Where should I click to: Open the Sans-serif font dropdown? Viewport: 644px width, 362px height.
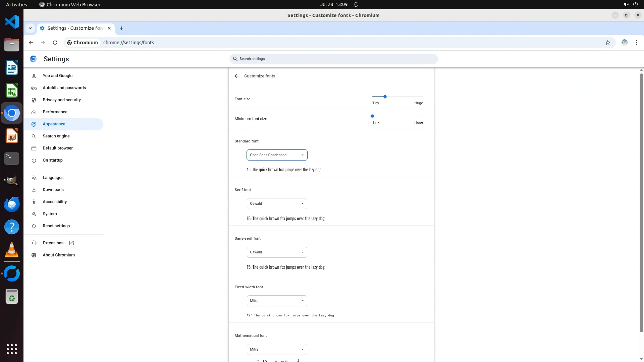[x=277, y=252]
